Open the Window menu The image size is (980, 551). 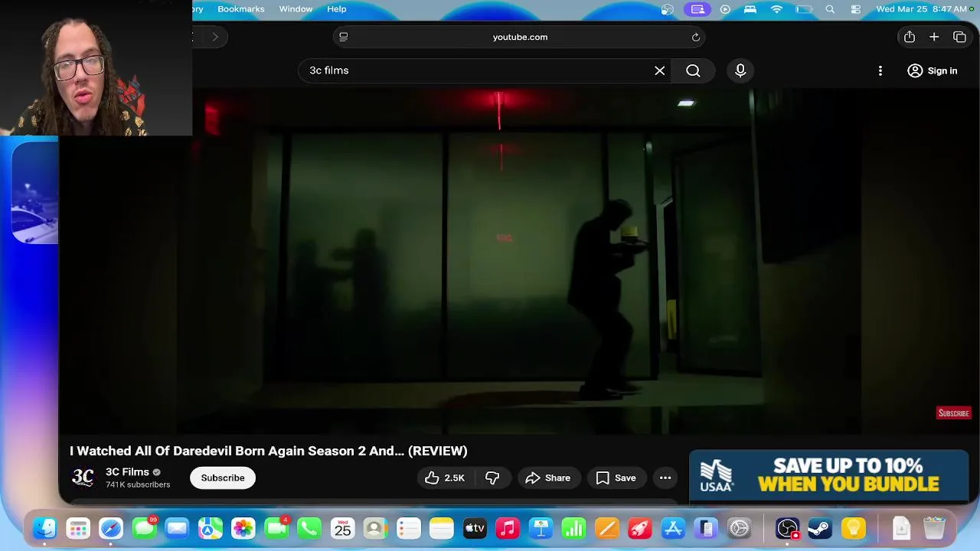(296, 9)
